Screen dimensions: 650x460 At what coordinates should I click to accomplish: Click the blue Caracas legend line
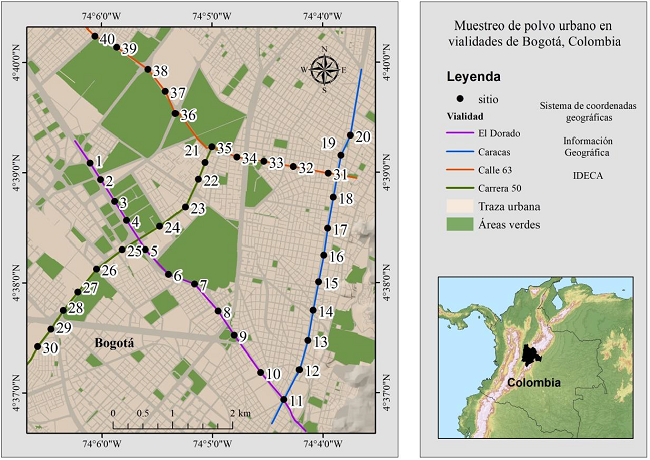click(x=459, y=151)
